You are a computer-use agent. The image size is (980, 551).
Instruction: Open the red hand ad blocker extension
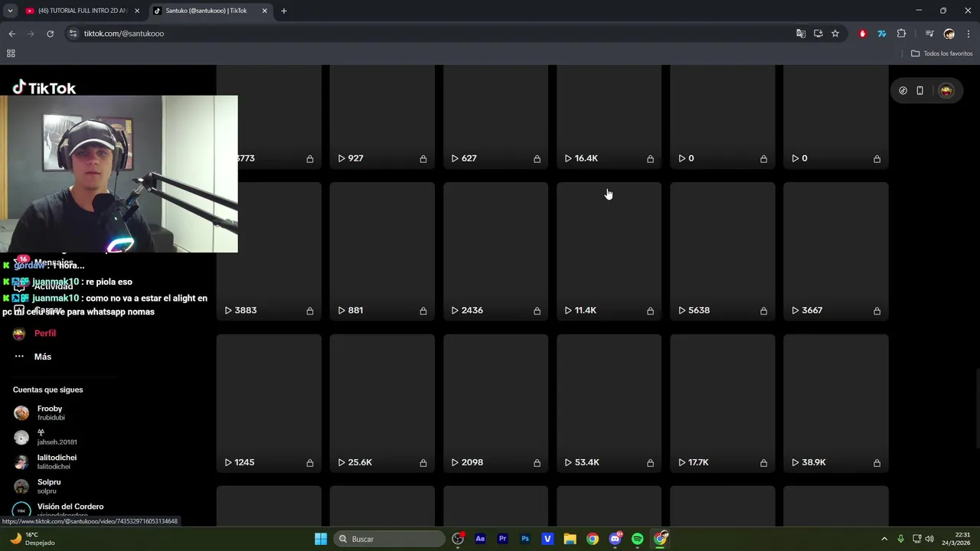pyautogui.click(x=863, y=34)
